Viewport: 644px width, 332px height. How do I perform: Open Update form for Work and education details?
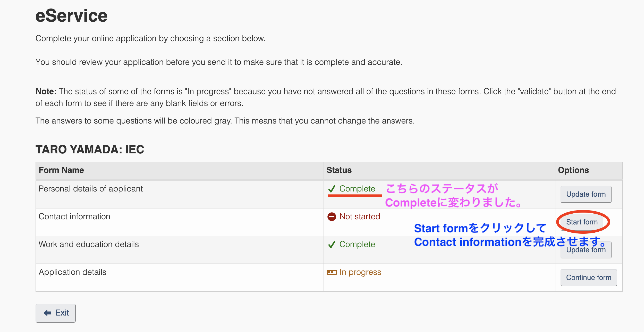pyautogui.click(x=586, y=250)
